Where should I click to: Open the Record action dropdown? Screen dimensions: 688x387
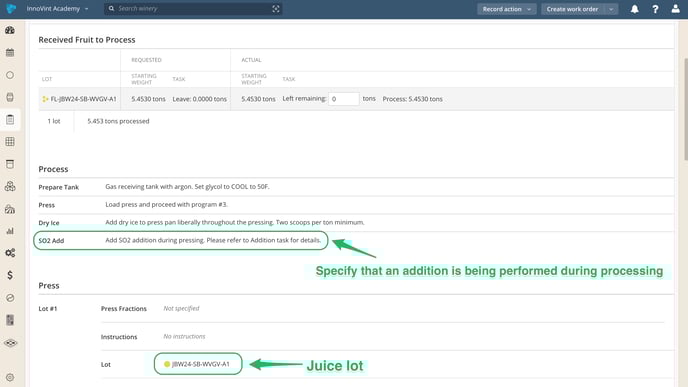coord(507,9)
